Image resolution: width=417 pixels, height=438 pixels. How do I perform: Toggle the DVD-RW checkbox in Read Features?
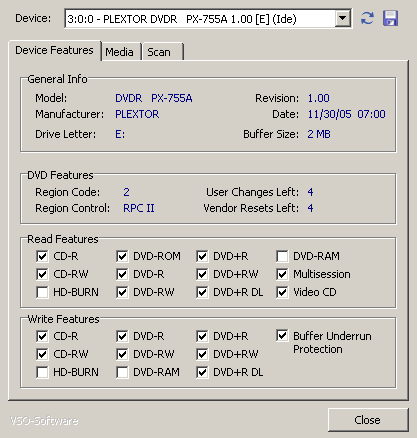tap(122, 292)
